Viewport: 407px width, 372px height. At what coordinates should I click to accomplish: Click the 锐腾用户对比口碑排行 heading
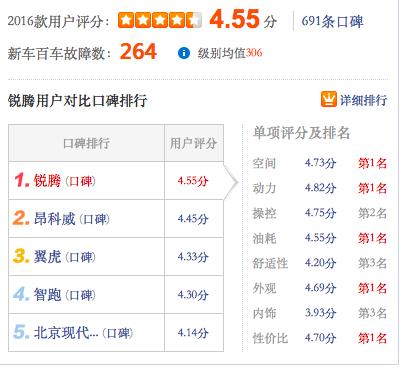click(77, 100)
